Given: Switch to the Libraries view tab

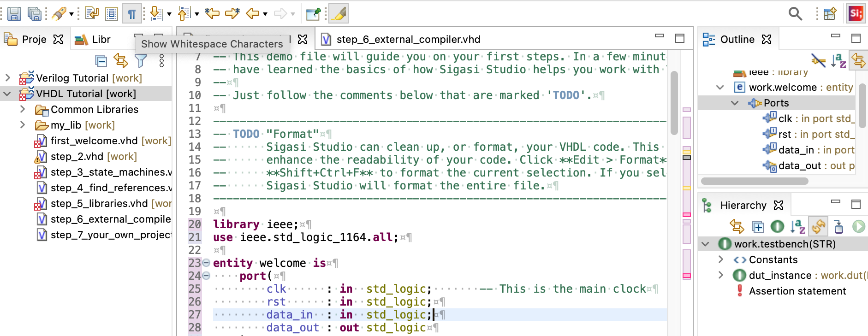Looking at the screenshot, I should tap(93, 40).
